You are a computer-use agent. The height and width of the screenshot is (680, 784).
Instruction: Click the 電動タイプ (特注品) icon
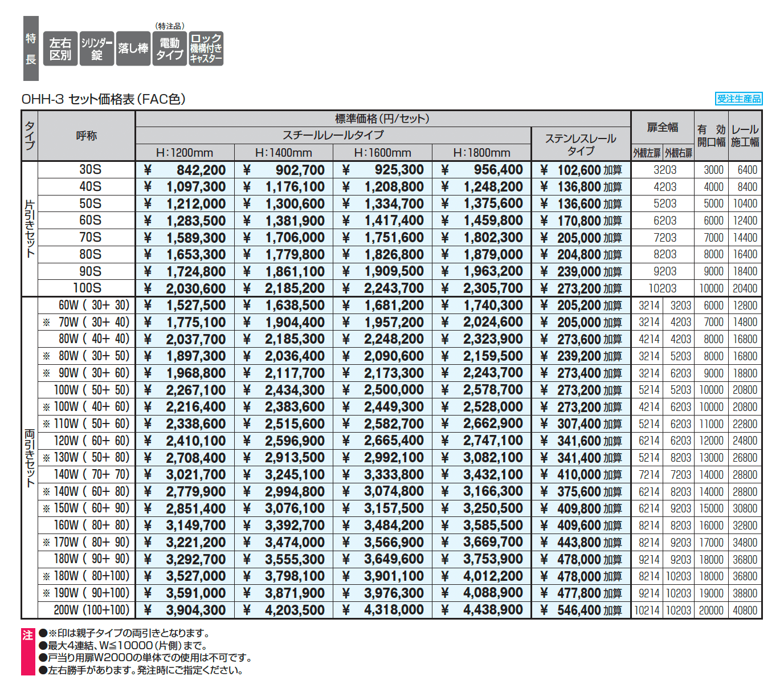pyautogui.click(x=169, y=48)
